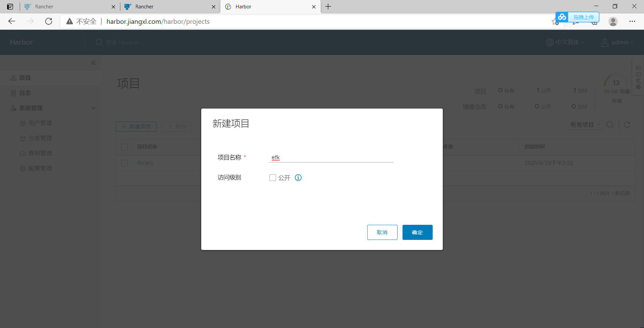This screenshot has width=644, height=328.
Task: Select the 仓库管理 sidebar icon
Action: 22,138
